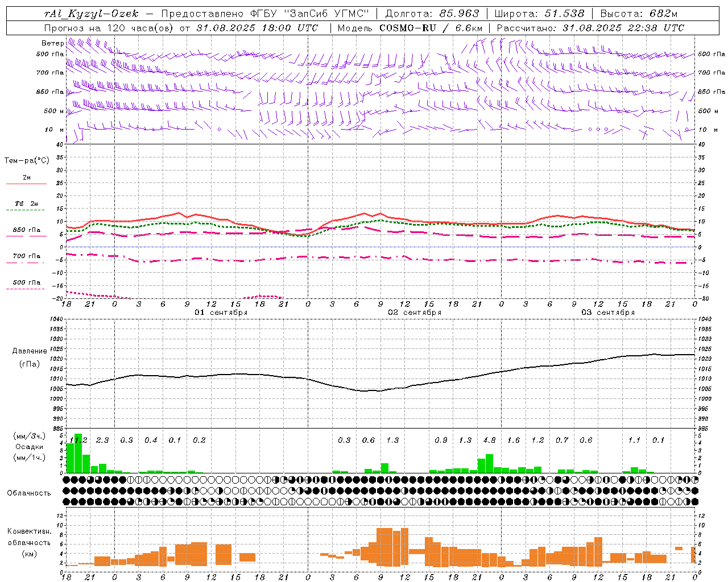Click the 700 гПа temperature legend label
Screen dimensions: 728x582
[x=27, y=256]
